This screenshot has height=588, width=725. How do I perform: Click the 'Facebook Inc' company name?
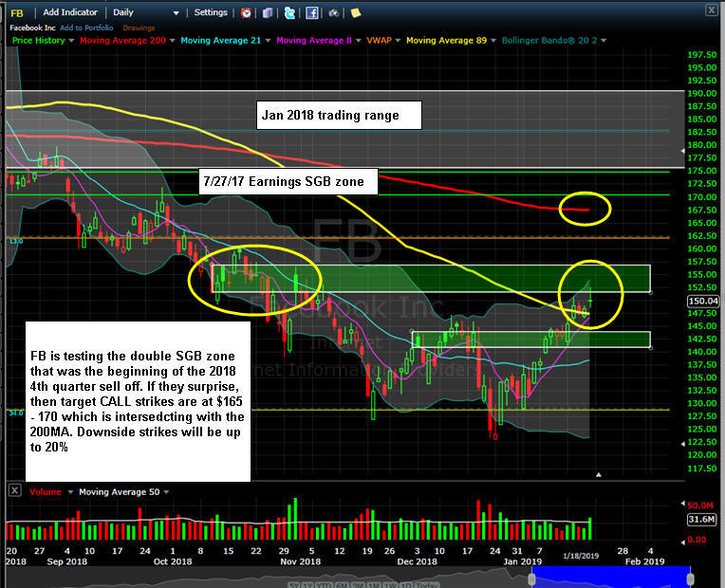coord(32,28)
